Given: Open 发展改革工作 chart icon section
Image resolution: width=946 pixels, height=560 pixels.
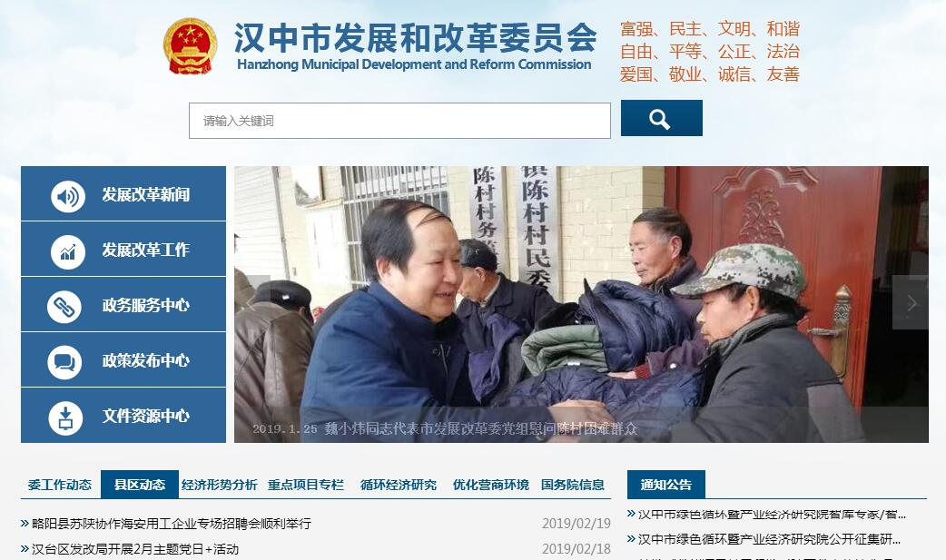Looking at the screenshot, I should click(x=123, y=250).
